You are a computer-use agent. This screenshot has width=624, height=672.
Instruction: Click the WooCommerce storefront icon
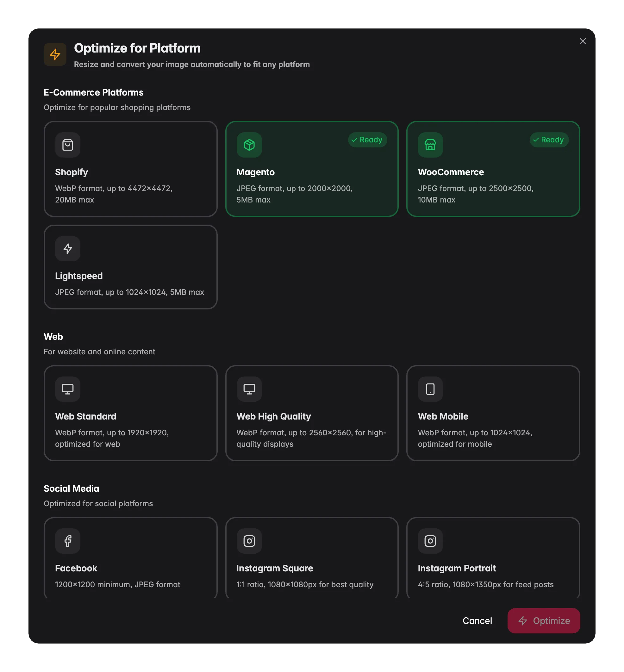click(430, 145)
